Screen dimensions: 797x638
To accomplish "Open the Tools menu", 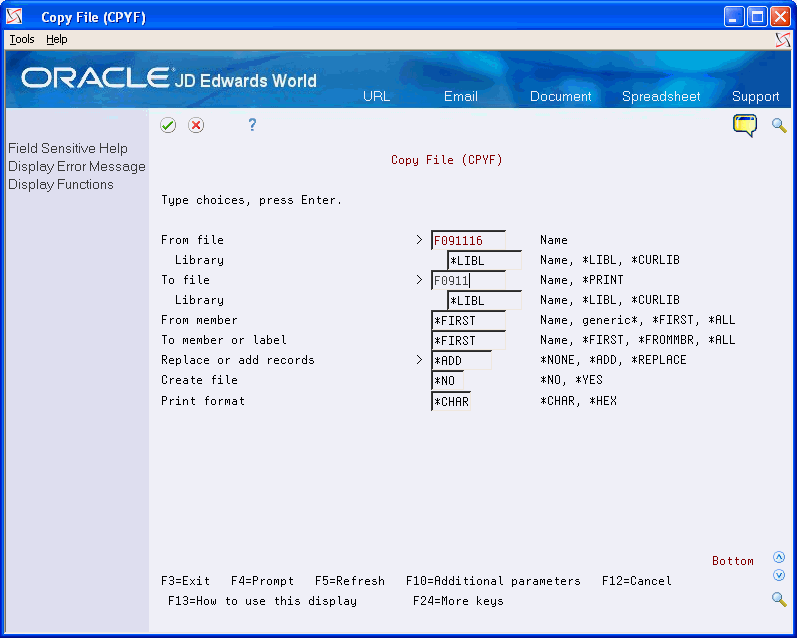I will pos(22,39).
